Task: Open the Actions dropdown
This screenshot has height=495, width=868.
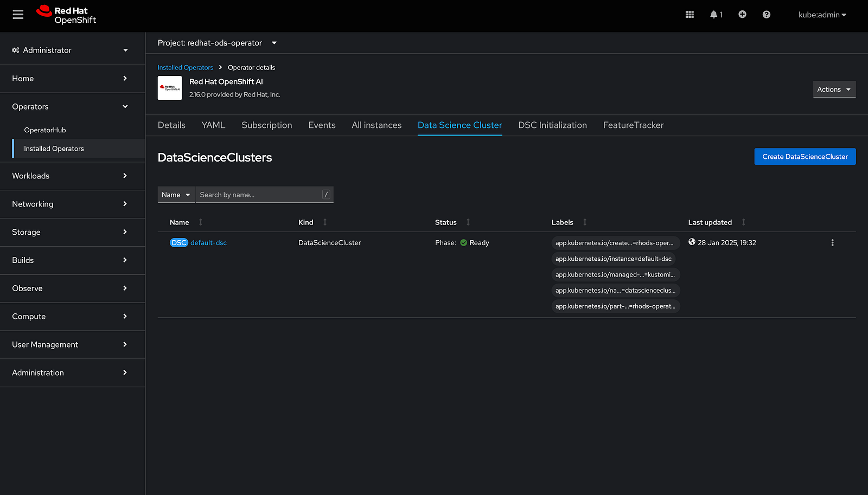Action: (834, 89)
